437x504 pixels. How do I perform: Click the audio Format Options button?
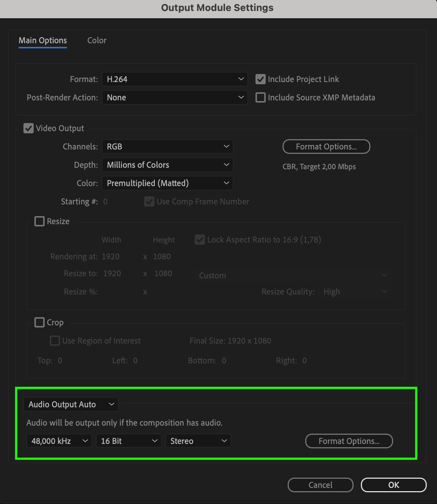(349, 441)
